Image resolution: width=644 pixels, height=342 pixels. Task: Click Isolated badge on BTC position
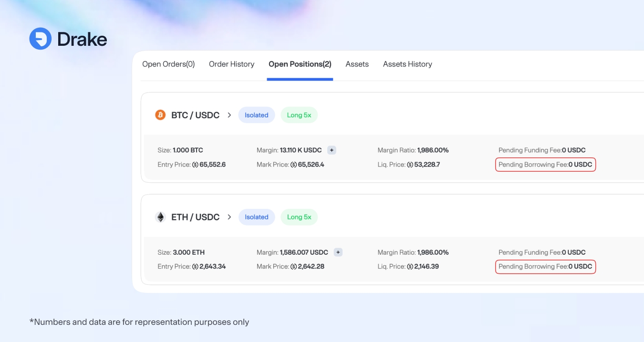click(257, 115)
